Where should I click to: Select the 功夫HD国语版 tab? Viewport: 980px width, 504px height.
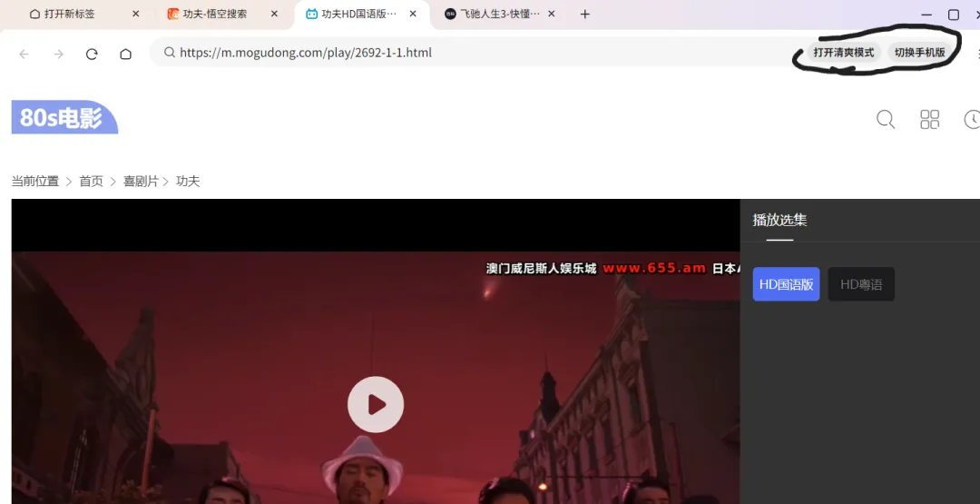358,14
